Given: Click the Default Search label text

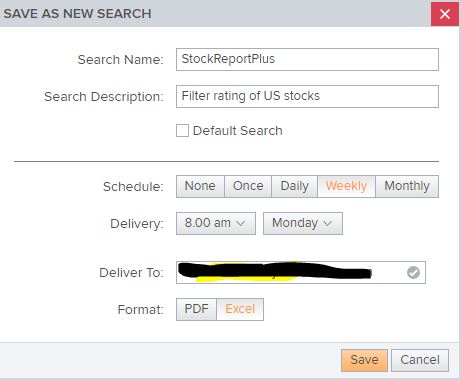Looking at the screenshot, I should point(238,131).
